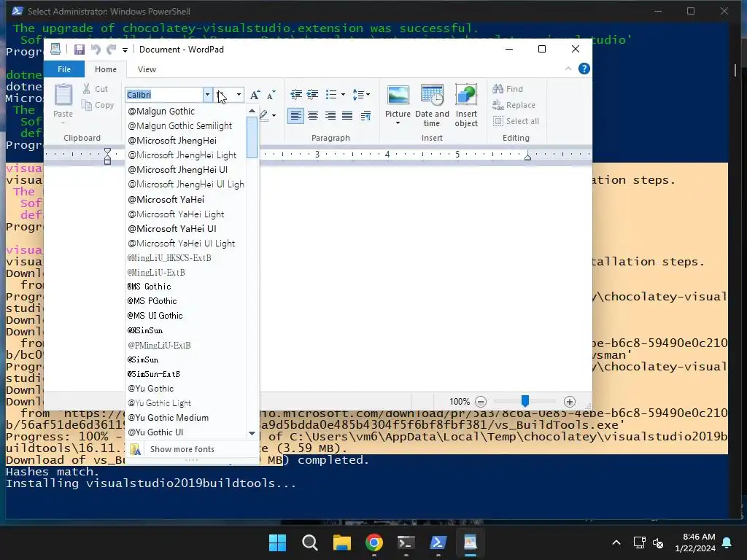This screenshot has height=560, width=747.
Task: Click the font list scroll down arrow
Action: (252, 433)
